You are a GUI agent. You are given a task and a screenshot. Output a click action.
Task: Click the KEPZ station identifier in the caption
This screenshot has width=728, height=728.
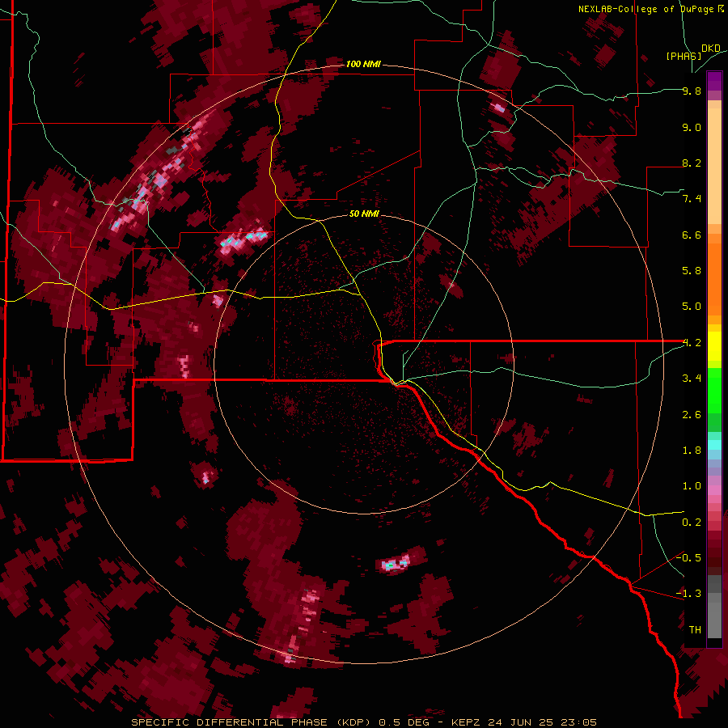[x=468, y=722]
